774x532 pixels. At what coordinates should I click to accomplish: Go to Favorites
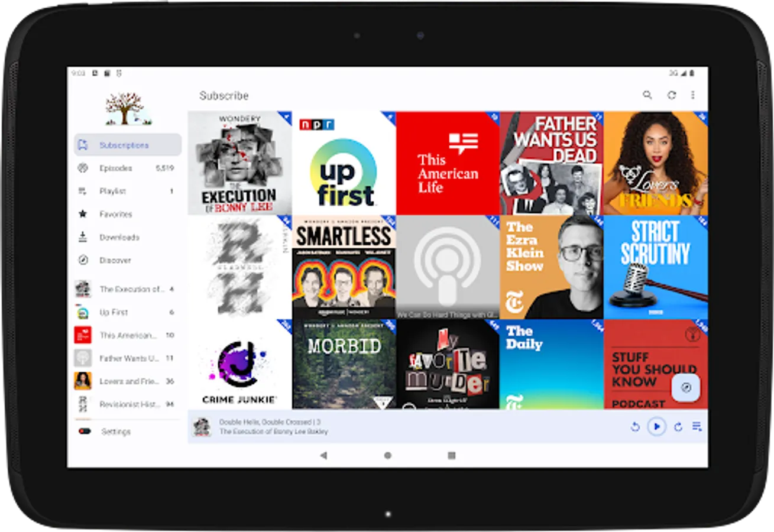click(x=128, y=214)
